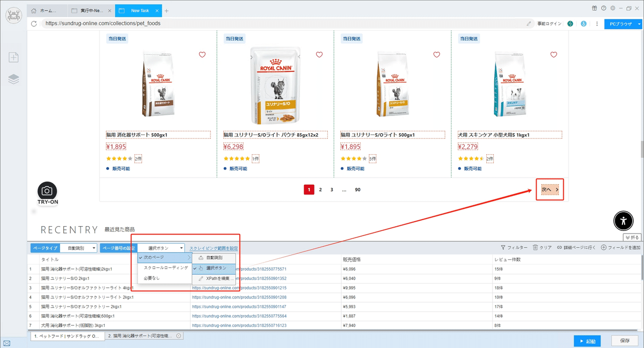This screenshot has width=644, height=348.
Task: Click the green shield icon in toolbar
Action: point(570,24)
